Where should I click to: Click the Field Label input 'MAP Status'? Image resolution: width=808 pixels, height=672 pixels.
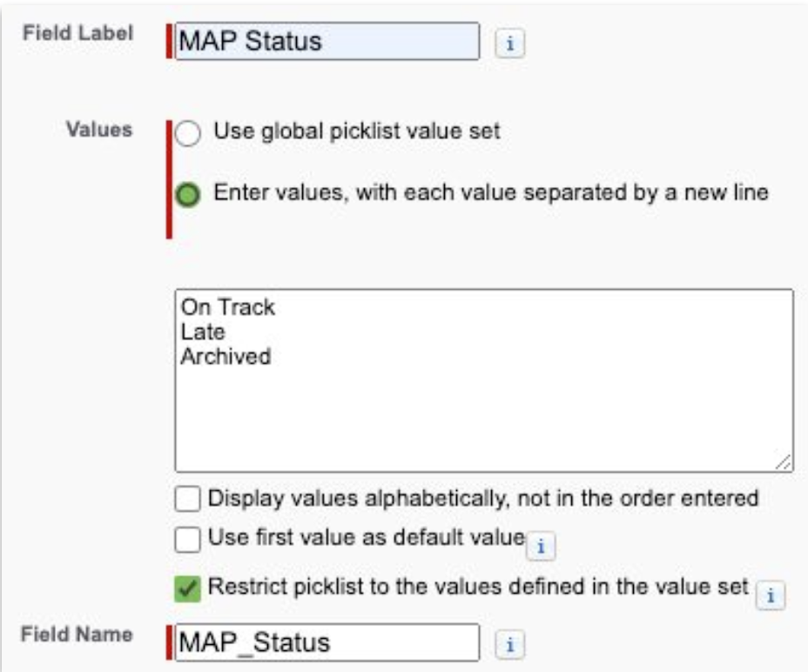[327, 41]
